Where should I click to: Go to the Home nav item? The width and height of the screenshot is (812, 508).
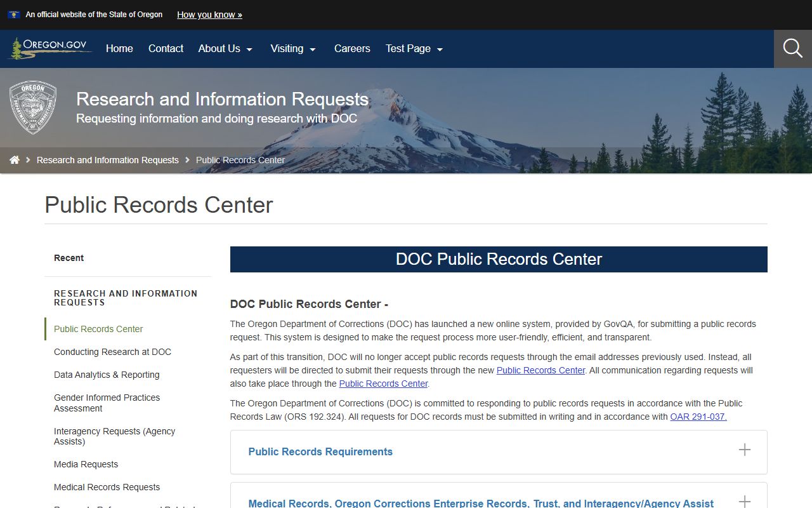[x=119, y=48]
